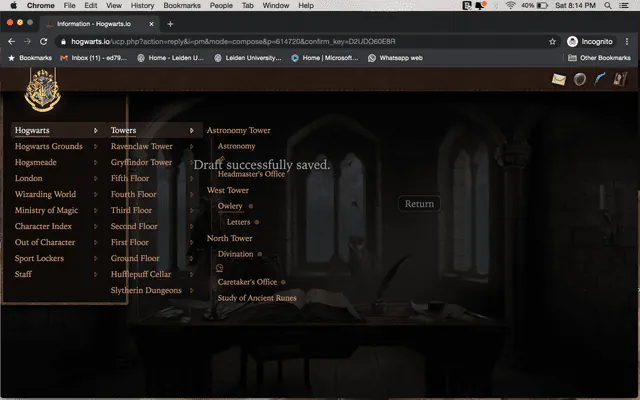Open Chrome three-dot menu

tap(627, 42)
